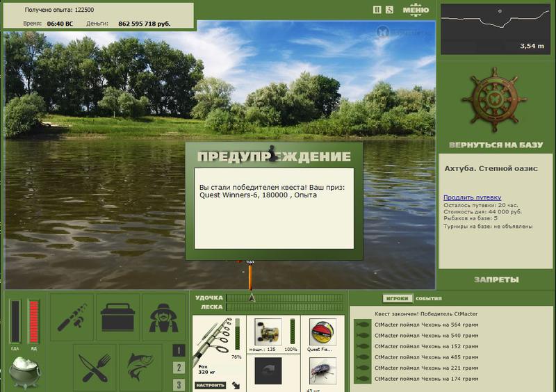The image size is (556, 392).
Task: Select rod slot 1
Action: click(x=179, y=350)
